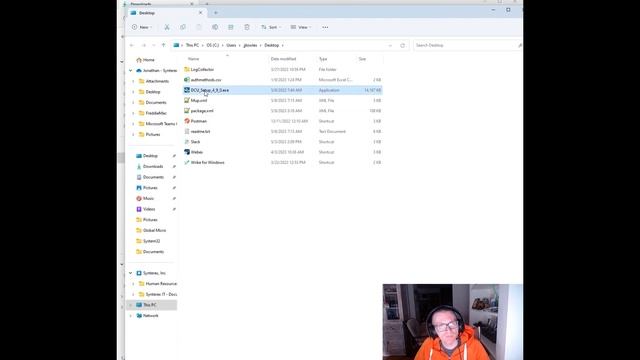This screenshot has width=640, height=360.
Task: Sort by the Date modified column header
Action: click(x=283, y=59)
